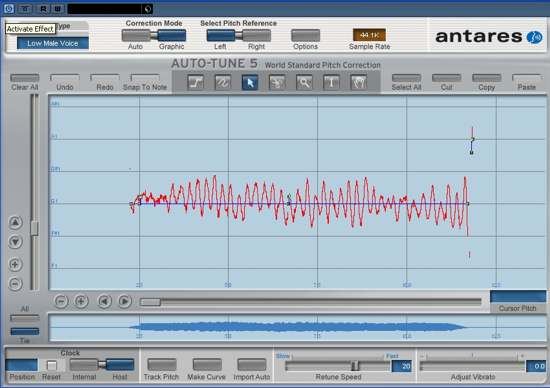Click the Cursor Pitch display
Viewport: 550px width, 388px height.
pos(518,297)
